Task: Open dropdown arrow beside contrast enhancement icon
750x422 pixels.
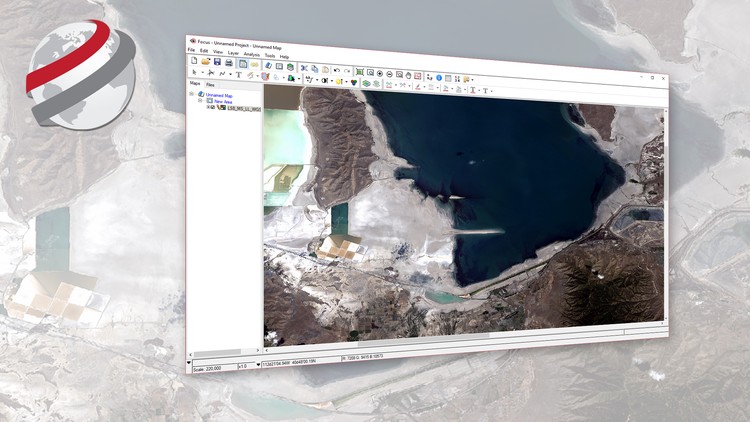Action: tap(331, 81)
